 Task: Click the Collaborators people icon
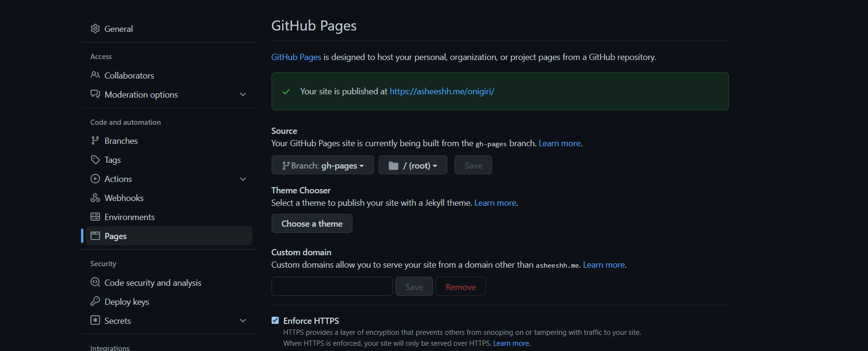point(95,75)
